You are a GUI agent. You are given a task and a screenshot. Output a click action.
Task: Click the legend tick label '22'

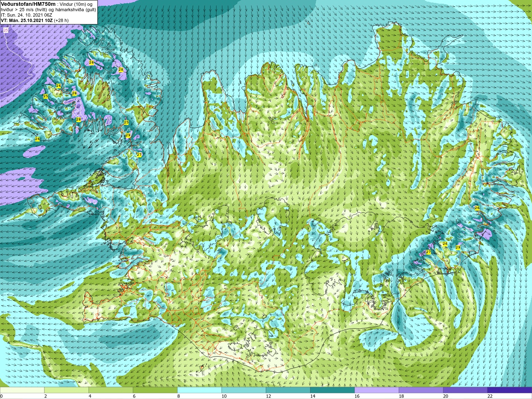point(490,396)
